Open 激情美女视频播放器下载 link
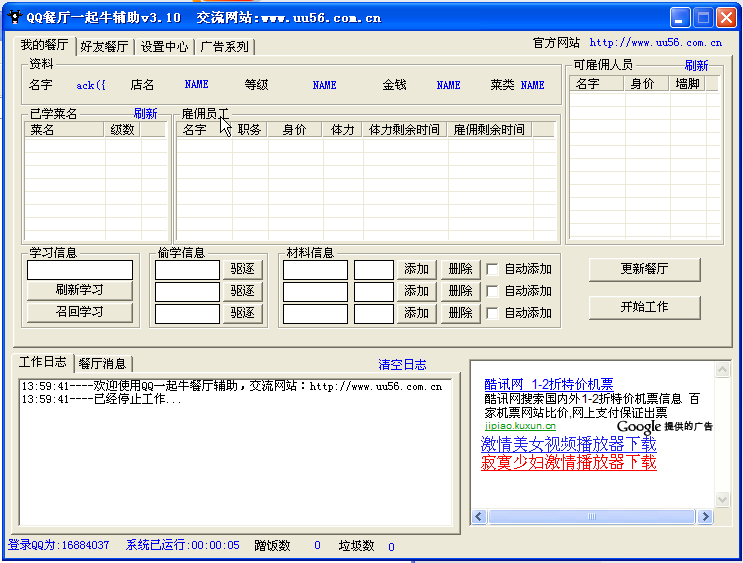The height and width of the screenshot is (563, 743). [568, 445]
